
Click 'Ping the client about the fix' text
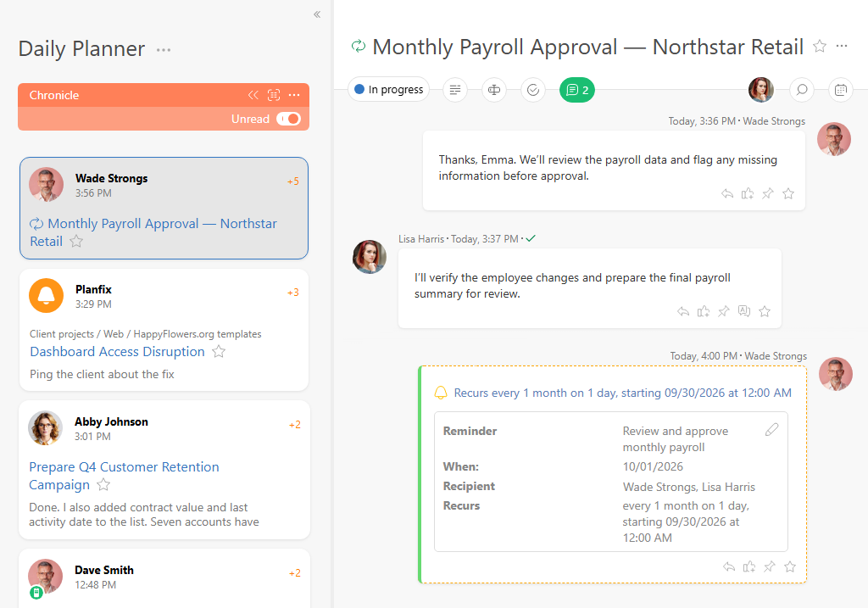coord(102,374)
